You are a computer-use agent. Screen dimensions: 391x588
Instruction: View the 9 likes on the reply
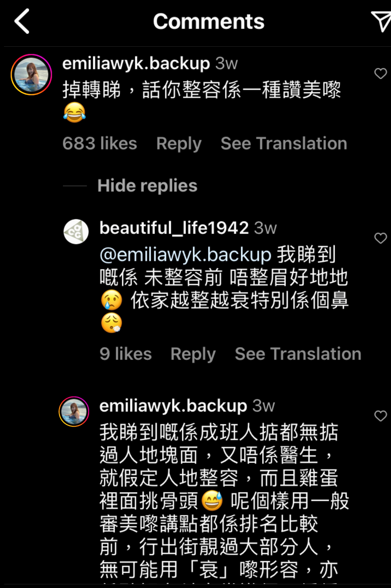pos(126,354)
